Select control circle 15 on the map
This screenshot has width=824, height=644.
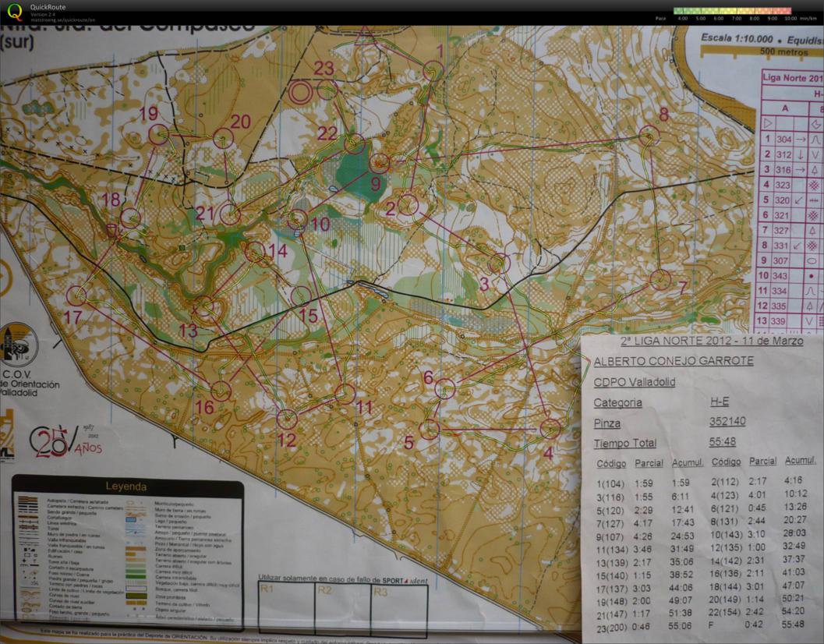[301, 296]
